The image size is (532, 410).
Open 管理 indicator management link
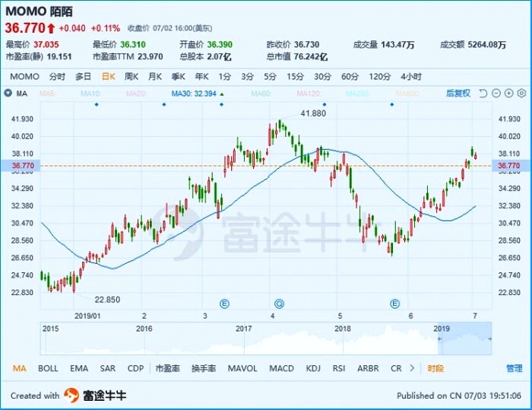pos(515,368)
